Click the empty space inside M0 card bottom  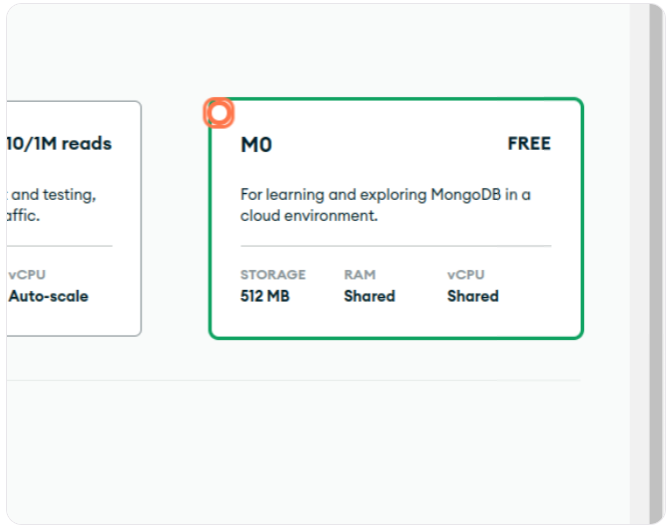395,322
